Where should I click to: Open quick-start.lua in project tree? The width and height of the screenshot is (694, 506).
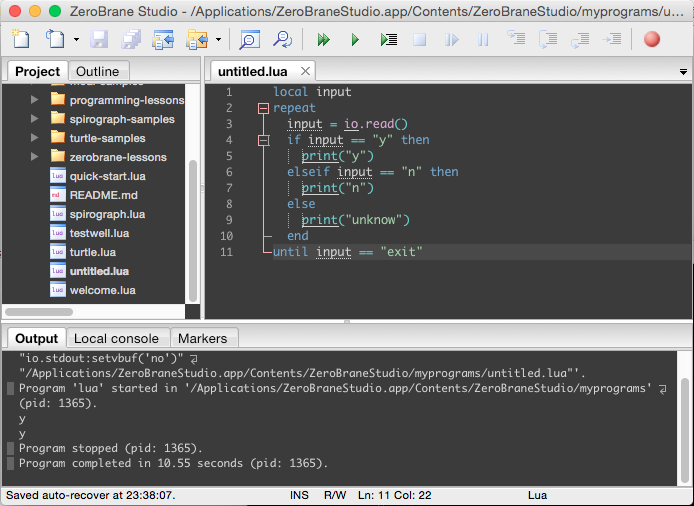[x=108, y=176]
